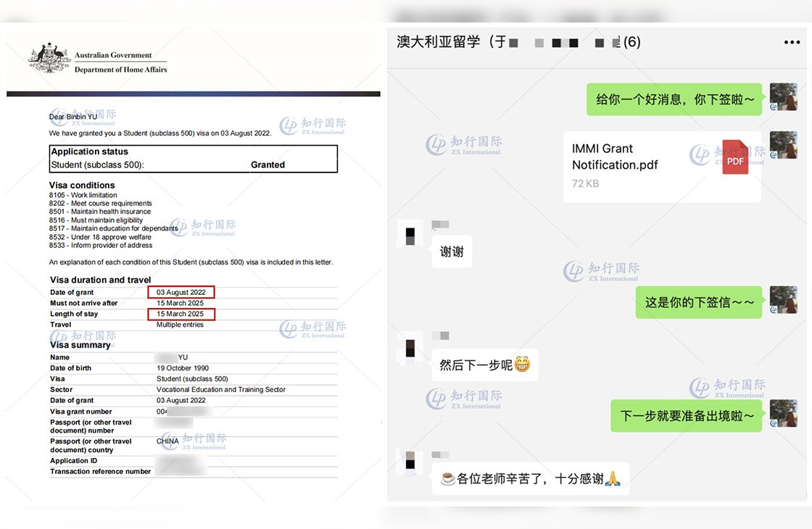This screenshot has width=812, height=529.
Task: Click the sender avatar beside the green '下签啦' bubble
Action: pyautogui.click(x=784, y=96)
